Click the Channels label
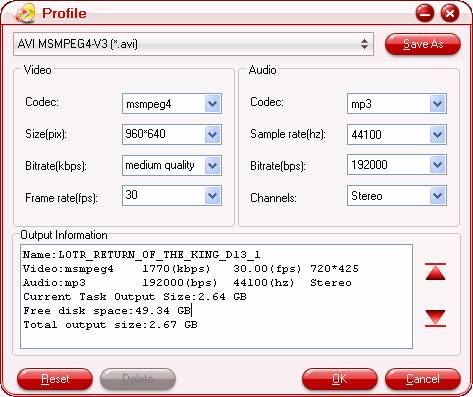Viewport: 473px width, 397px height. (273, 198)
